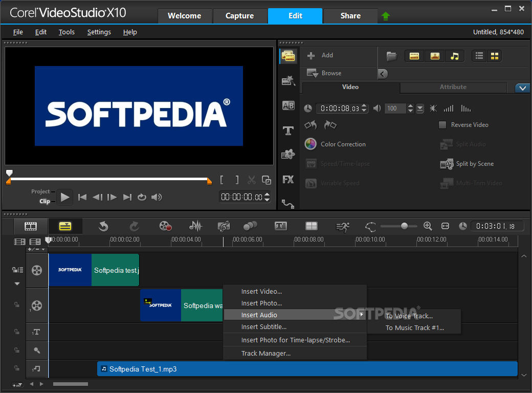Switch to the Share tab

pyautogui.click(x=350, y=16)
